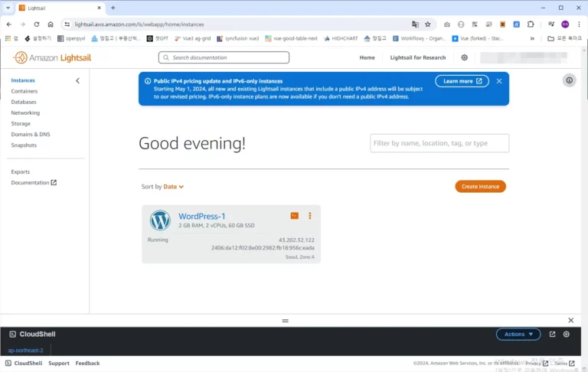Open Exports in the sidebar

point(20,171)
